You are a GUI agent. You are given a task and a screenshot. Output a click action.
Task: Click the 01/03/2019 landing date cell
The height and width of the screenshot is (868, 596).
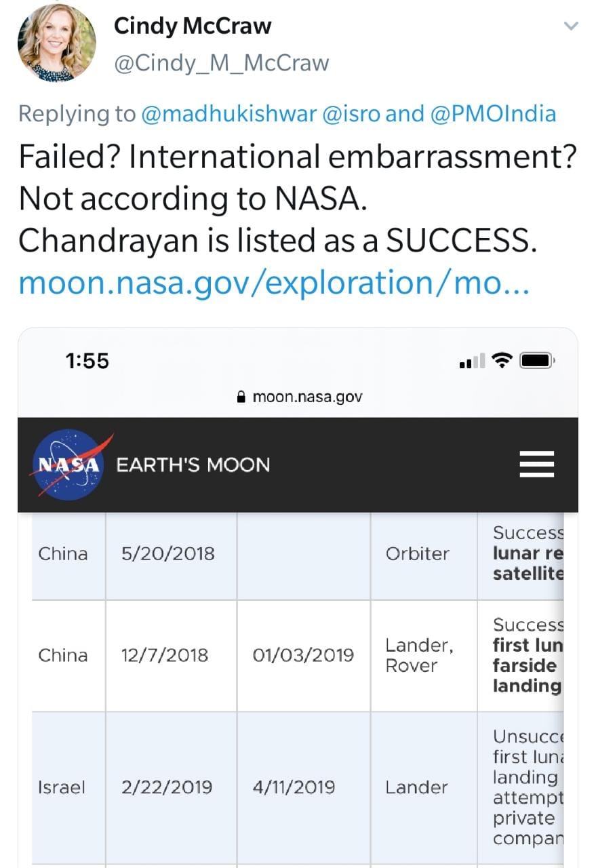click(x=302, y=655)
